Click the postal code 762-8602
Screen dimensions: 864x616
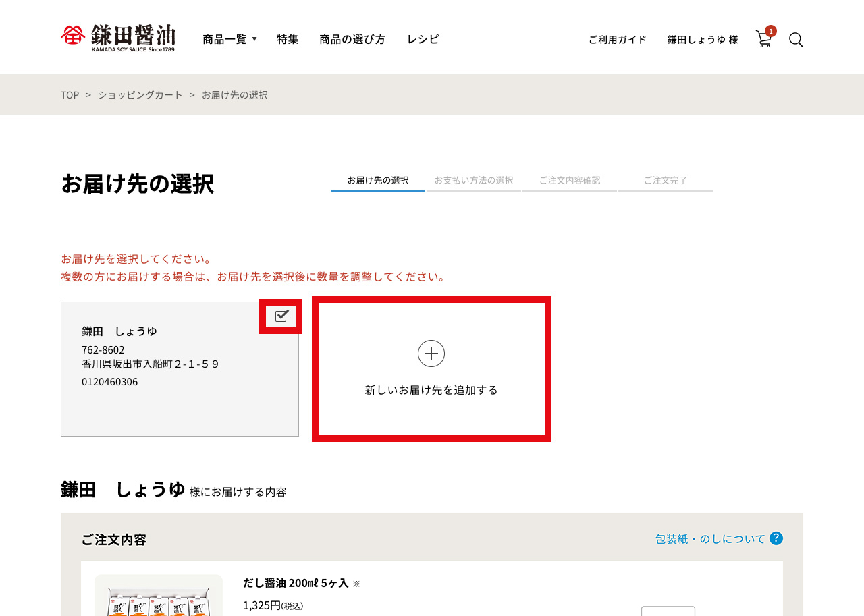click(x=103, y=350)
